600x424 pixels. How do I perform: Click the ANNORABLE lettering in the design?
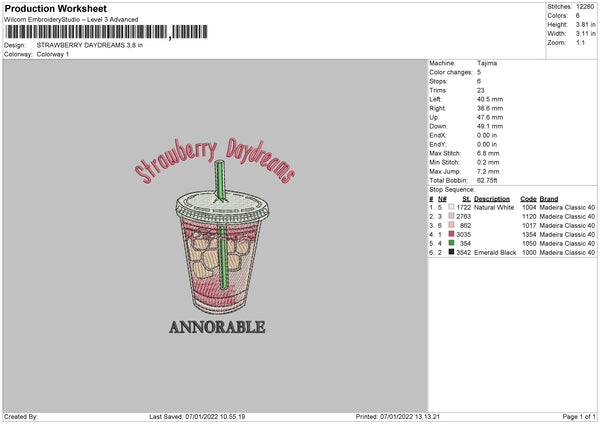pos(217,327)
